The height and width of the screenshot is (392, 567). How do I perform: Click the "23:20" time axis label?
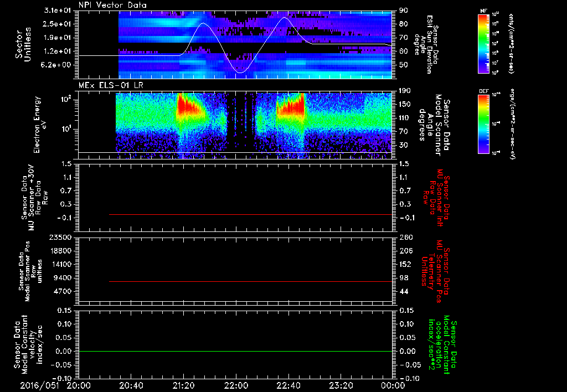341,385
